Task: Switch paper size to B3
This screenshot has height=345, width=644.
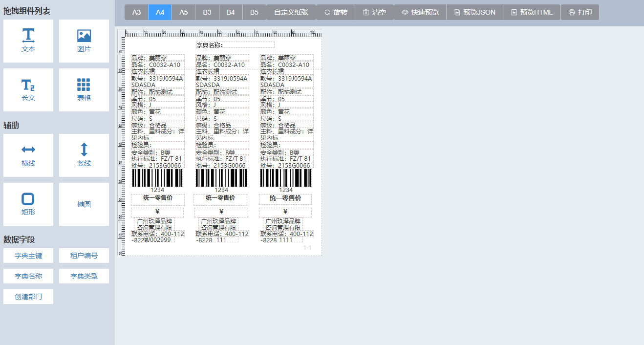Action: pos(207,12)
